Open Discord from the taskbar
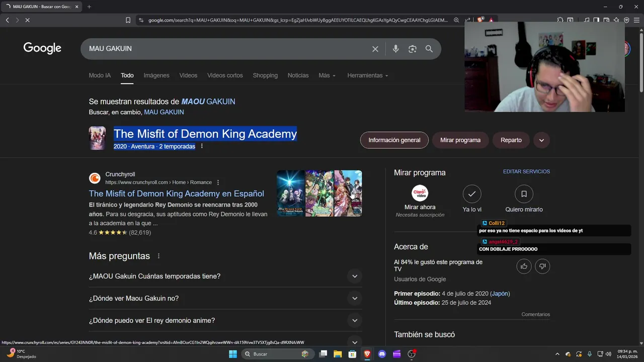The width and height of the screenshot is (644, 362). tap(382, 354)
